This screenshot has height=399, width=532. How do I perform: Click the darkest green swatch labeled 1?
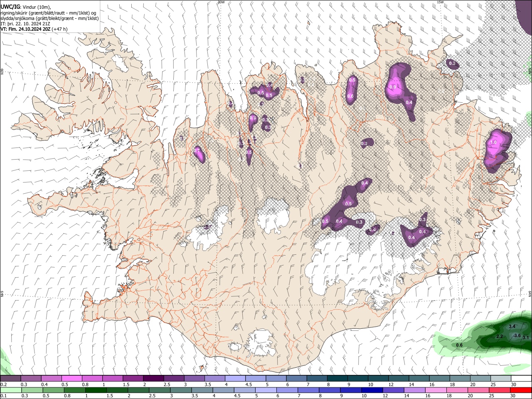pos(96,390)
